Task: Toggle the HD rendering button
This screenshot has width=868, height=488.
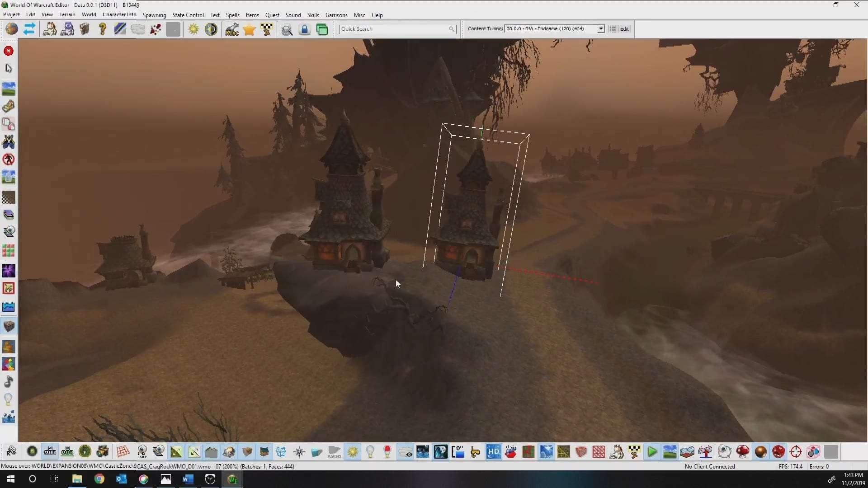Action: click(493, 451)
